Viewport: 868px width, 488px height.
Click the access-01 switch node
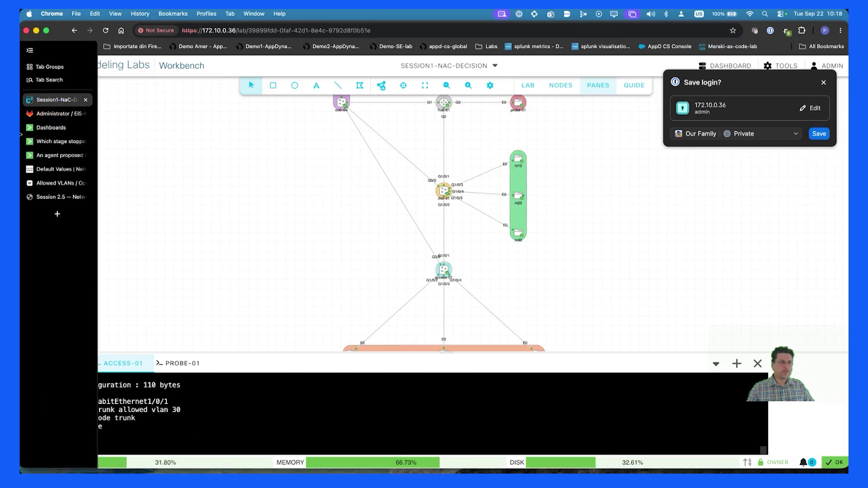point(443,270)
